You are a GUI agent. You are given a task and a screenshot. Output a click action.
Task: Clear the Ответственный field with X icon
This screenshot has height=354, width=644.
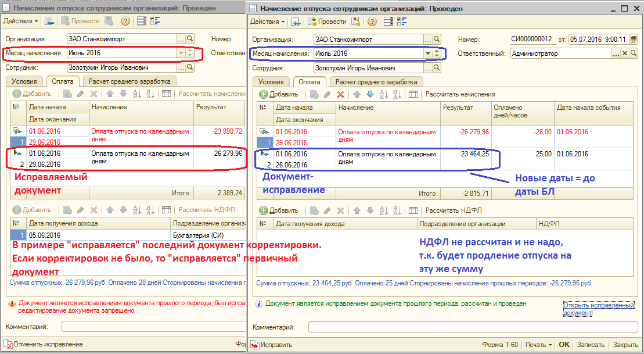[625, 53]
